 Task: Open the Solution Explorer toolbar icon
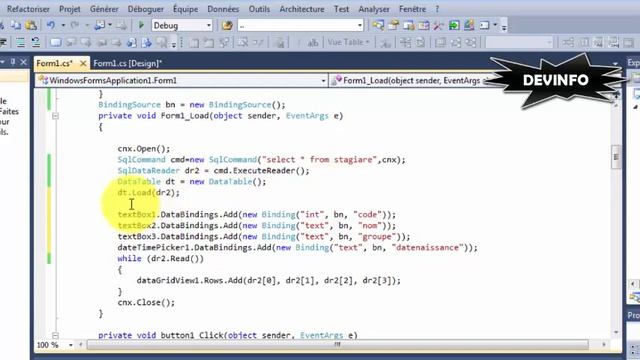(378, 25)
